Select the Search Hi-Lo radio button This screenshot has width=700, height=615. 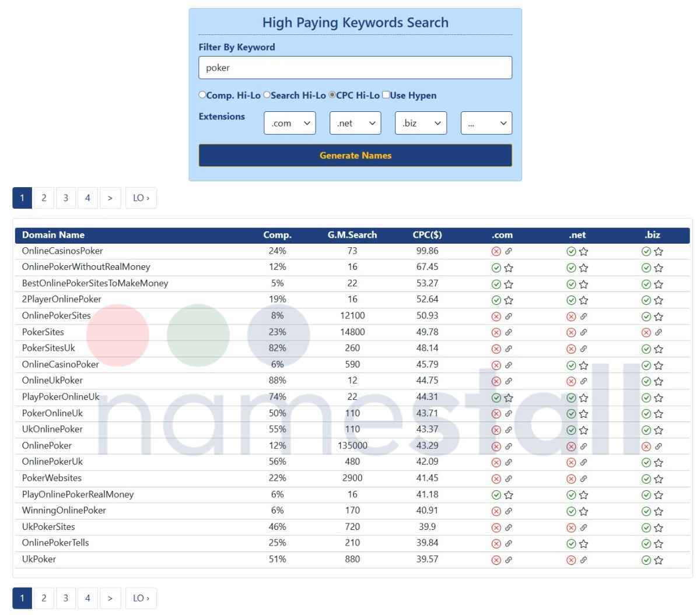267,94
